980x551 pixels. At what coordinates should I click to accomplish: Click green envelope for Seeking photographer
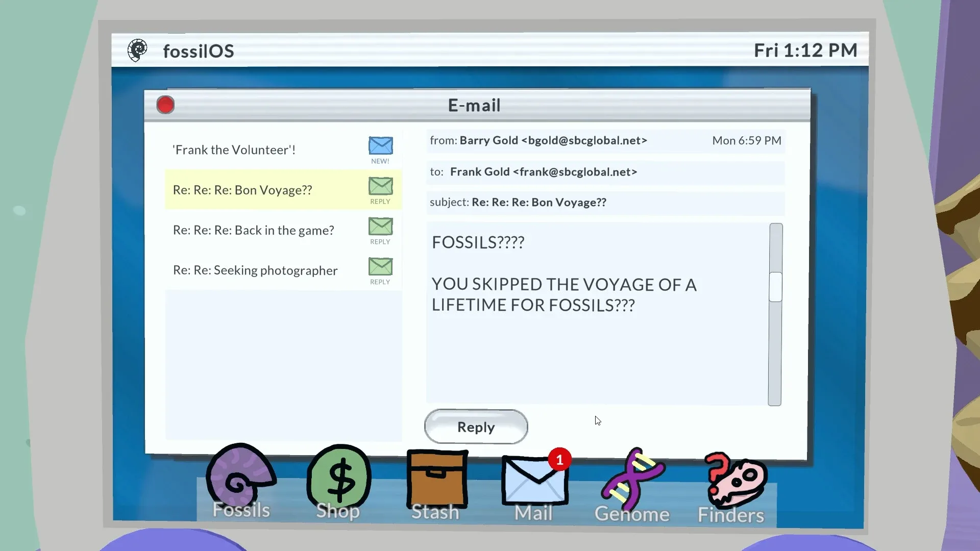(380, 267)
